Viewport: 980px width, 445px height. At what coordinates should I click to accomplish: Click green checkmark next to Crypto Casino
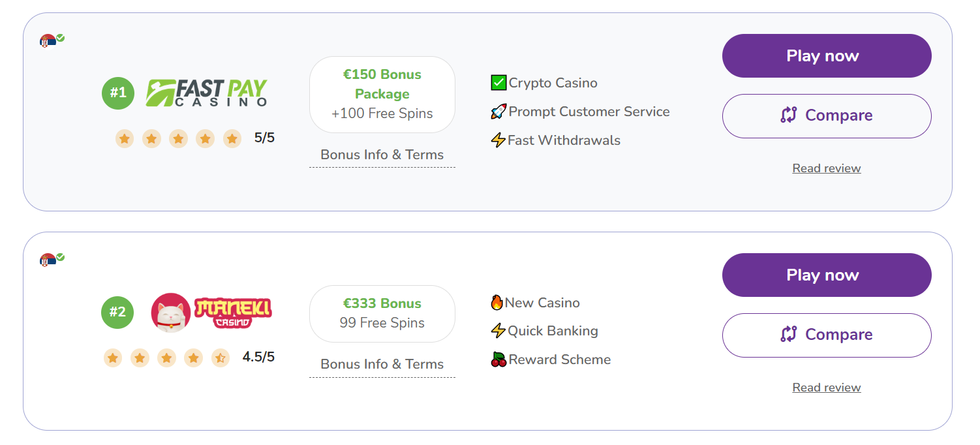coord(498,83)
